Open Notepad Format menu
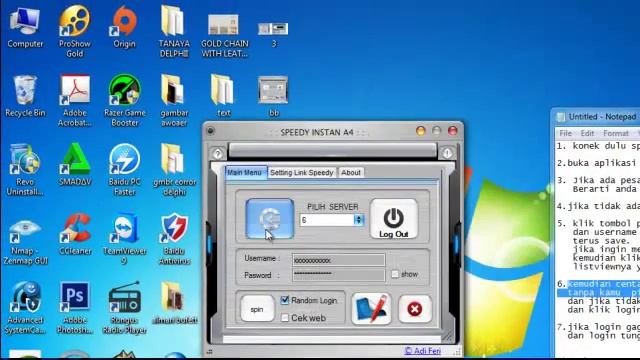Screen dimensions: 640x360 pos(616,133)
